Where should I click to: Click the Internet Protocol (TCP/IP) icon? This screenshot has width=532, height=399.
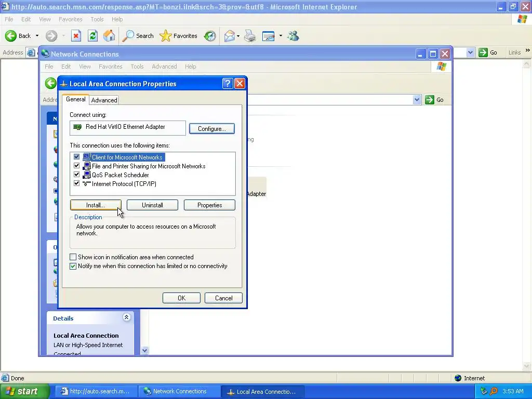[x=87, y=183]
